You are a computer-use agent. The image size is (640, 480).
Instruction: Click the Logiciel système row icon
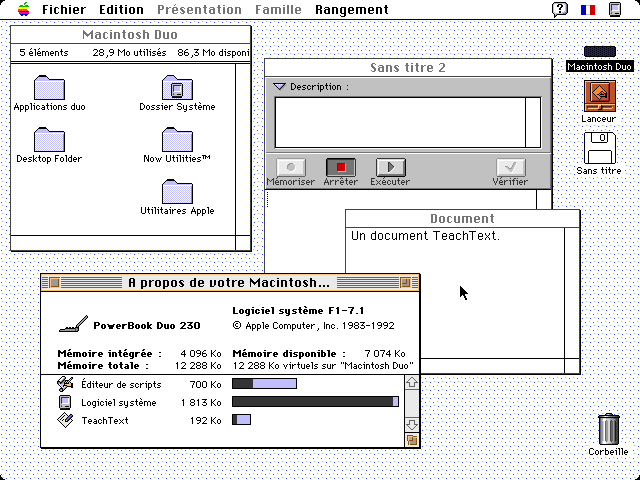coord(65,402)
